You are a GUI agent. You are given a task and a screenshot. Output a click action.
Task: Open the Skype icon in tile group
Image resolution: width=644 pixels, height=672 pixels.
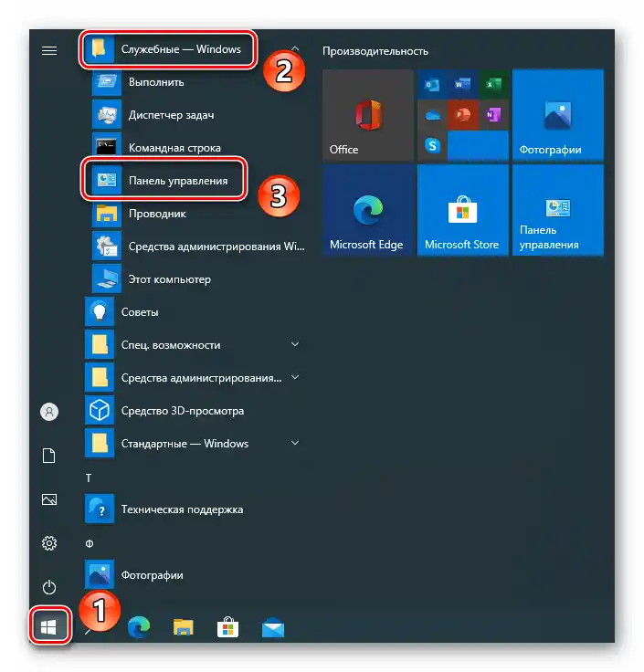(x=432, y=146)
